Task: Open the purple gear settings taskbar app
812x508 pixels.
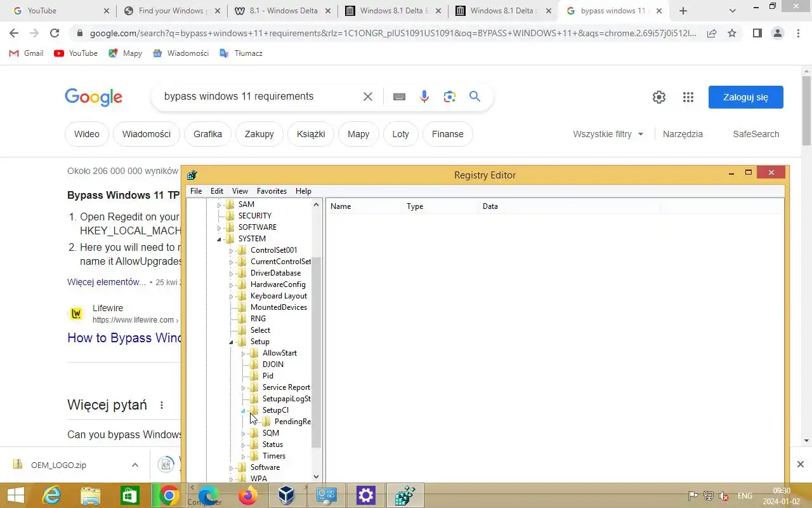Action: [366, 495]
